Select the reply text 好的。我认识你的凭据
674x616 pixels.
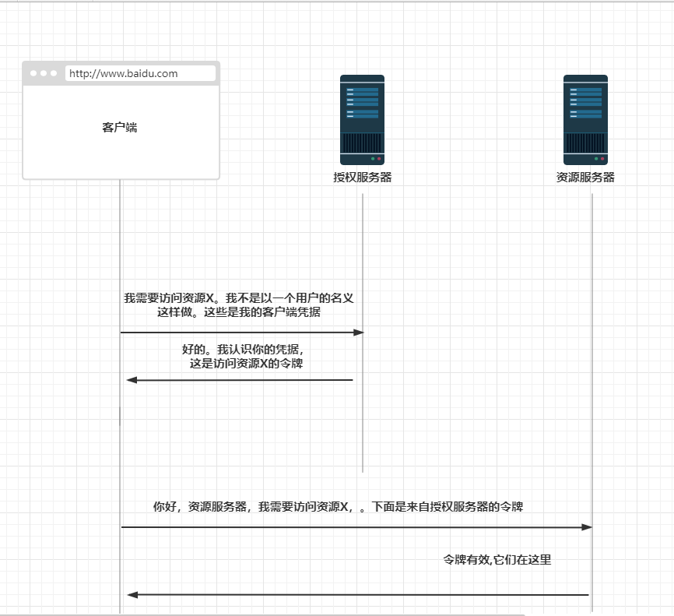[x=242, y=350]
